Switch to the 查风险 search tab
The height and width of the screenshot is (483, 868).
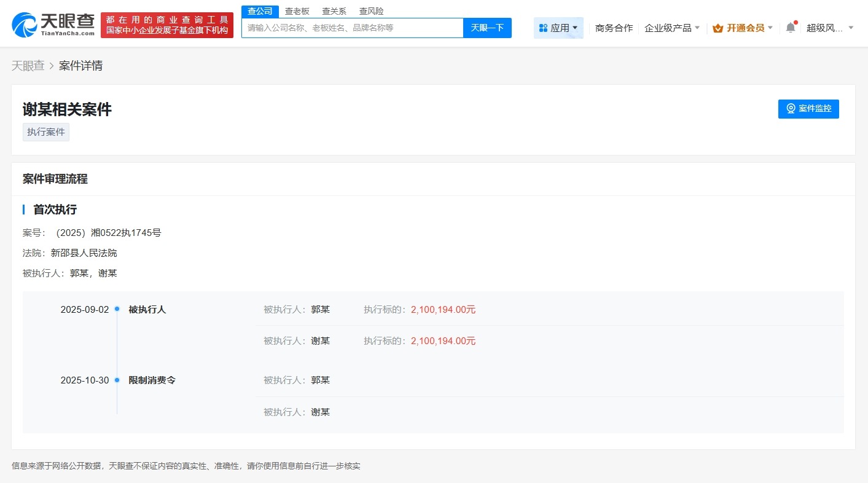click(371, 10)
